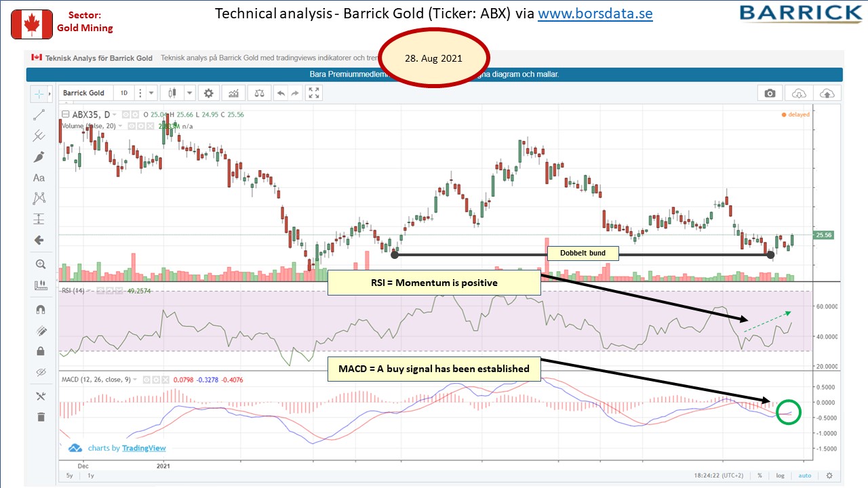The width and height of the screenshot is (868, 488).
Task: Open the chart properties gear at bottom-right
Action: click(x=829, y=476)
